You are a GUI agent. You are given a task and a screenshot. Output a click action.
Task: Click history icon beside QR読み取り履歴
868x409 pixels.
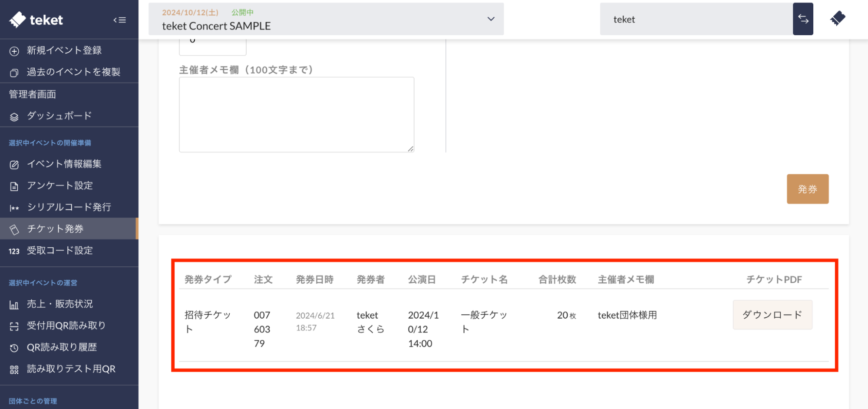[x=14, y=348]
